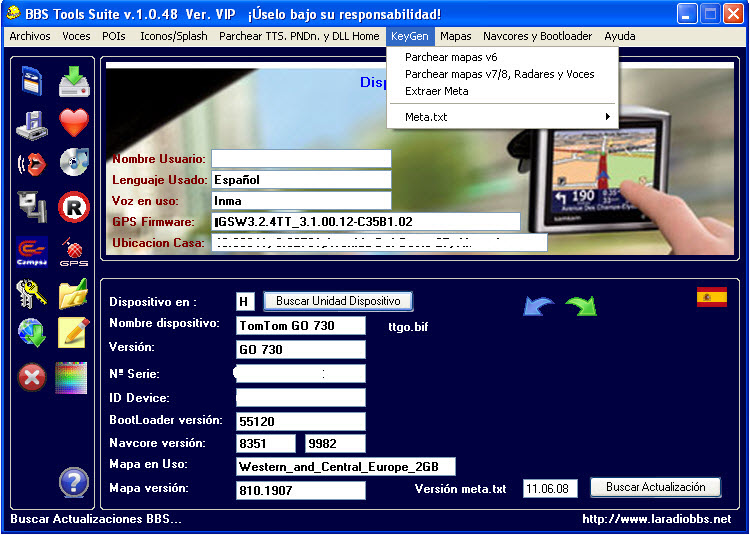This screenshot has height=535, width=750.
Task: Click Nombre dispositivo field TomTom GO 730
Action: coord(301,326)
